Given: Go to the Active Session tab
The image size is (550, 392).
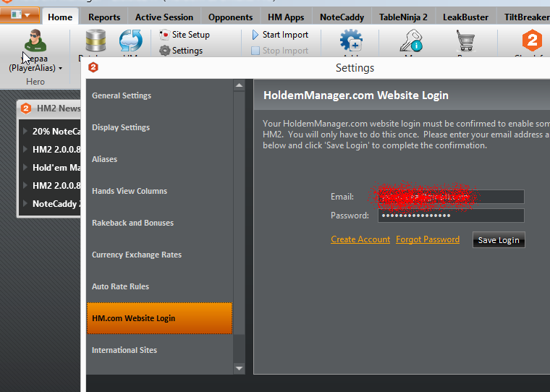Looking at the screenshot, I should [164, 17].
